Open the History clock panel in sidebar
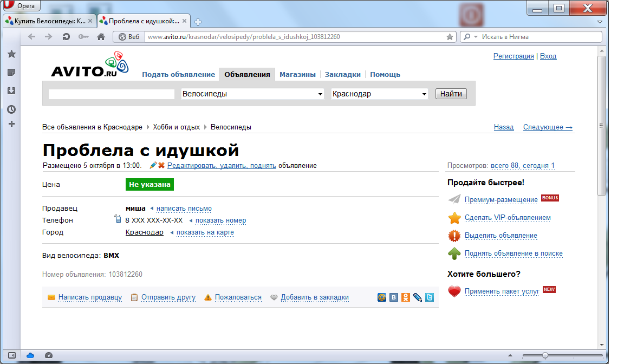 [11, 109]
